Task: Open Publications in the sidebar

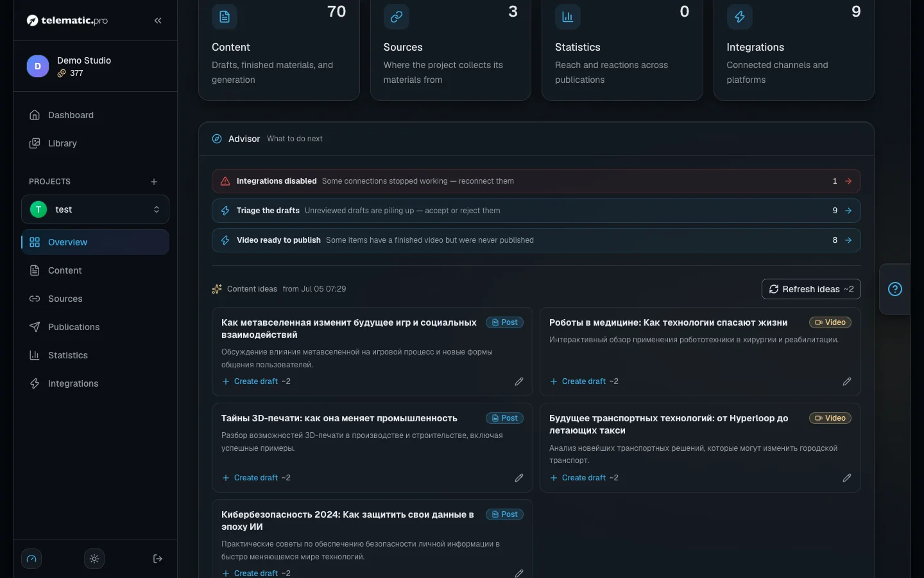Action: click(95, 327)
